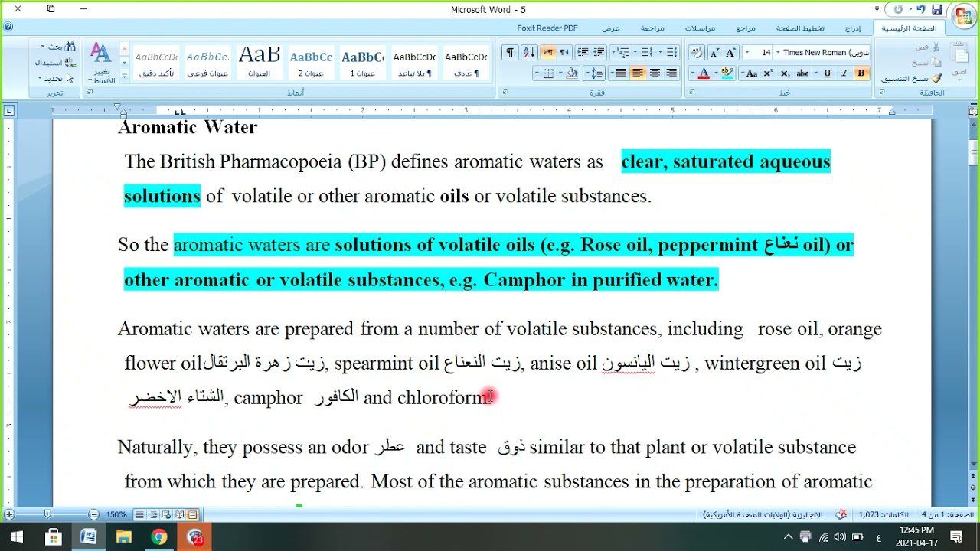Click the zoom in plus button
980x551 pixels.
click(8, 515)
